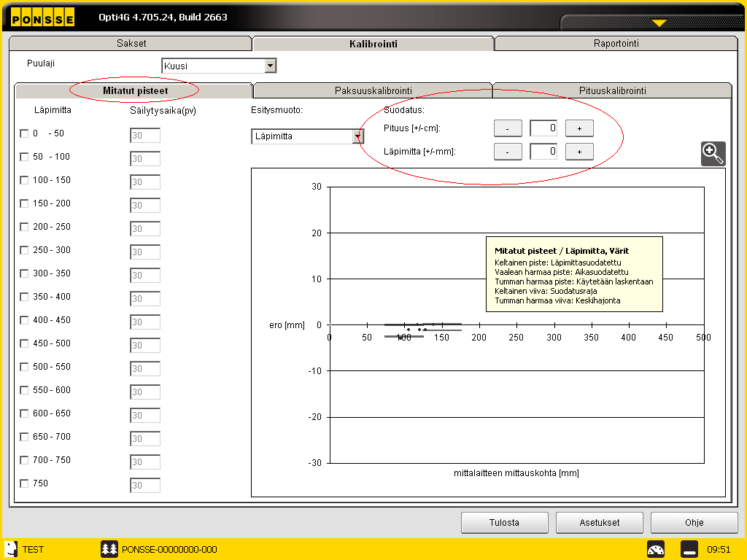Switch to the Sakset tab
Screen dimensions: 747x560
(131, 43)
